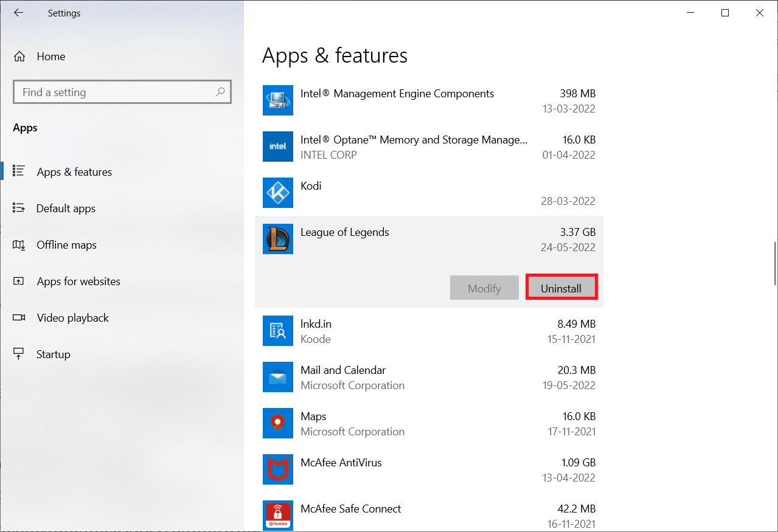Select the McAfee AntiVirus entry
The width and height of the screenshot is (778, 532).
[429, 469]
